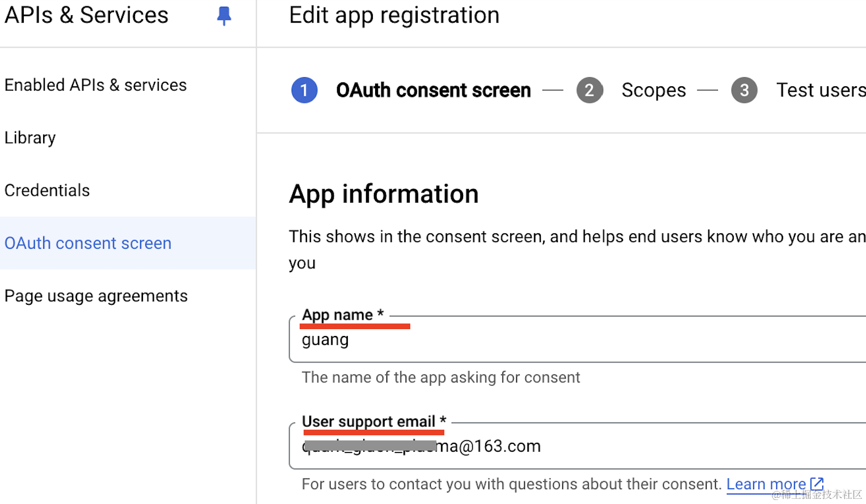This screenshot has width=866, height=504.
Task: Click the step 1 circle icon
Action: click(304, 90)
